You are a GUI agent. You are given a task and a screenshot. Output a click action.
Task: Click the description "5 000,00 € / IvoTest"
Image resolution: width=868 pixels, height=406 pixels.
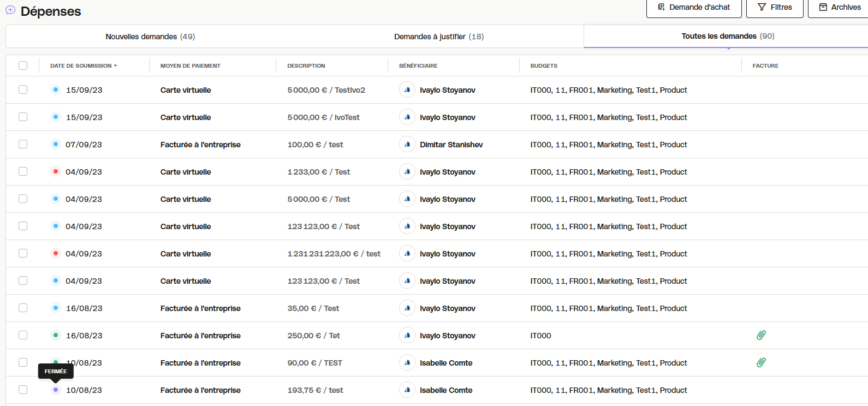324,117
